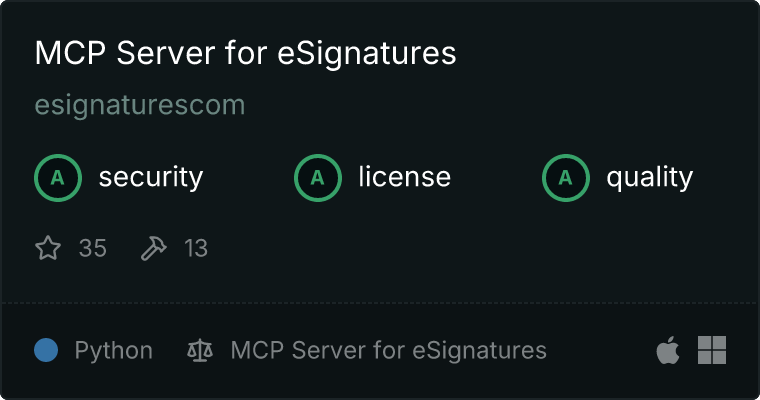This screenshot has height=400, width=760.
Task: Click the blue Python language dot
Action: pyautogui.click(x=46, y=350)
